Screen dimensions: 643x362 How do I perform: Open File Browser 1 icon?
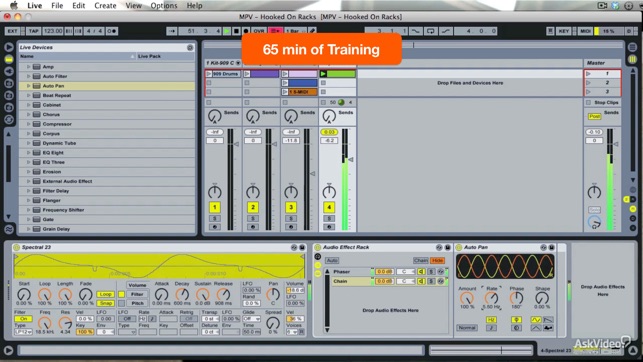click(9, 83)
